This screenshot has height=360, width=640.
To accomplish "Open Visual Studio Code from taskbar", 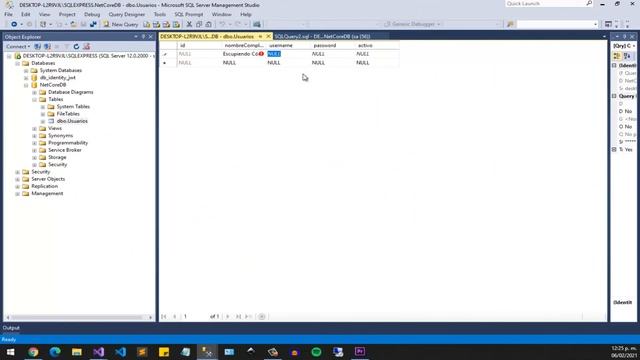I will pyautogui.click(x=120, y=351).
